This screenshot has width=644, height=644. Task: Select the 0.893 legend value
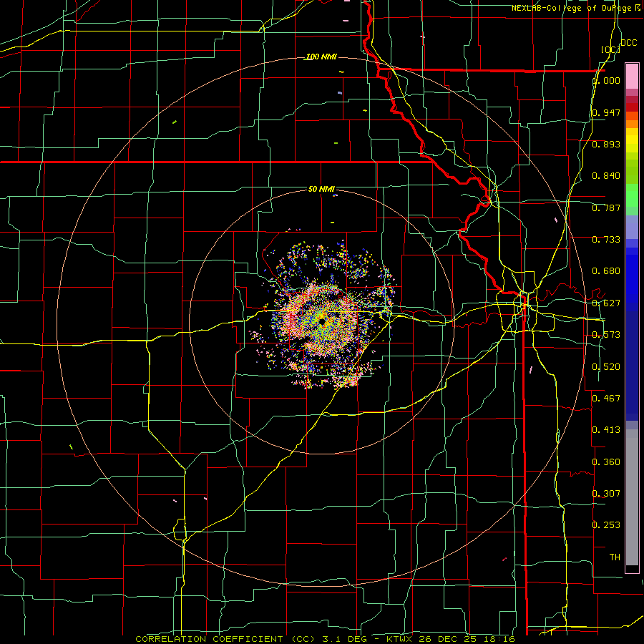pyautogui.click(x=606, y=144)
